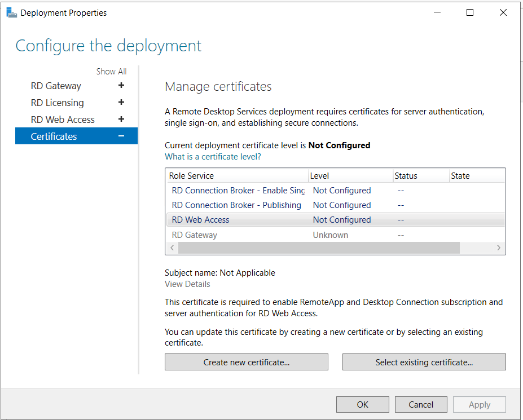Image resolution: width=523 pixels, height=420 pixels.
Task: Select the RD Web Access certificate row
Action: 335,220
